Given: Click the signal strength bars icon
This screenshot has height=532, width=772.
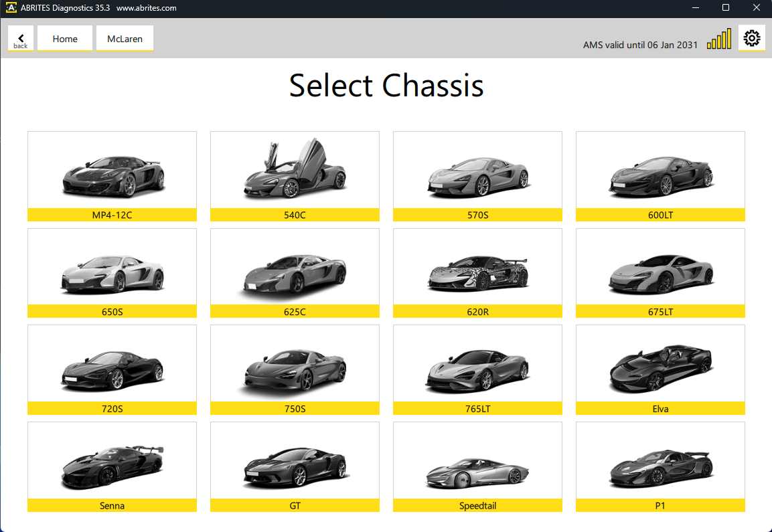Looking at the screenshot, I should pos(718,39).
